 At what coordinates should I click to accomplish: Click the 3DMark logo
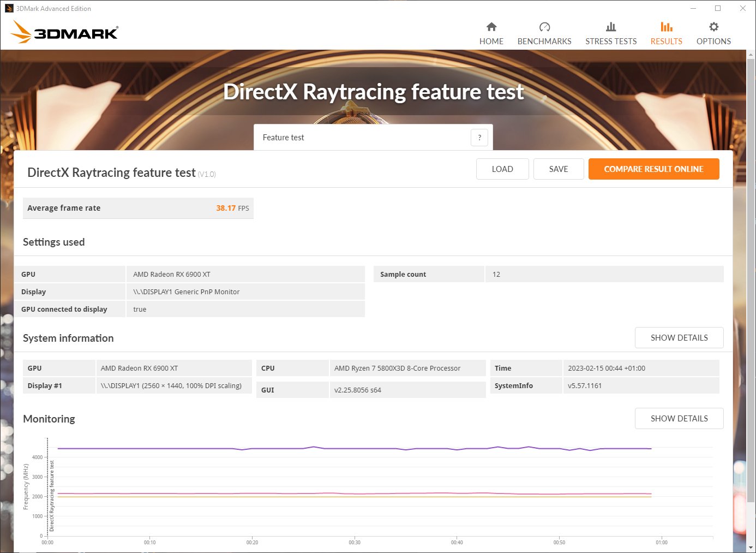click(x=64, y=32)
